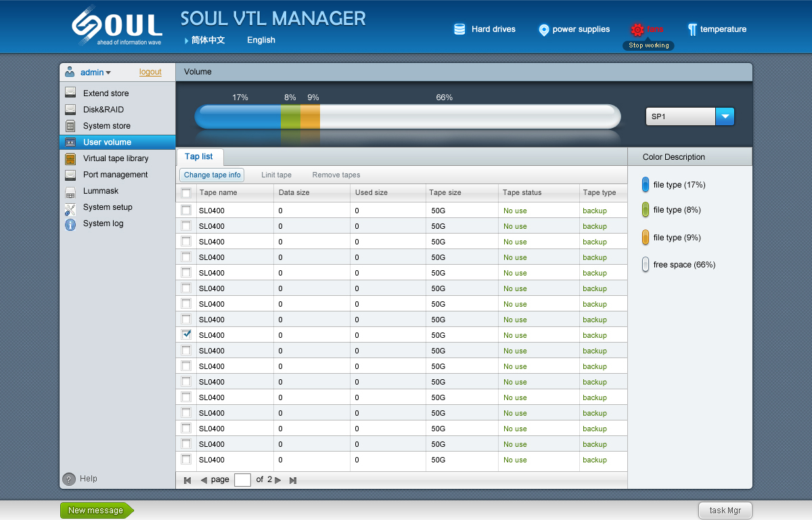Click the Help question mark icon
The width and height of the screenshot is (812, 520).
(x=69, y=479)
